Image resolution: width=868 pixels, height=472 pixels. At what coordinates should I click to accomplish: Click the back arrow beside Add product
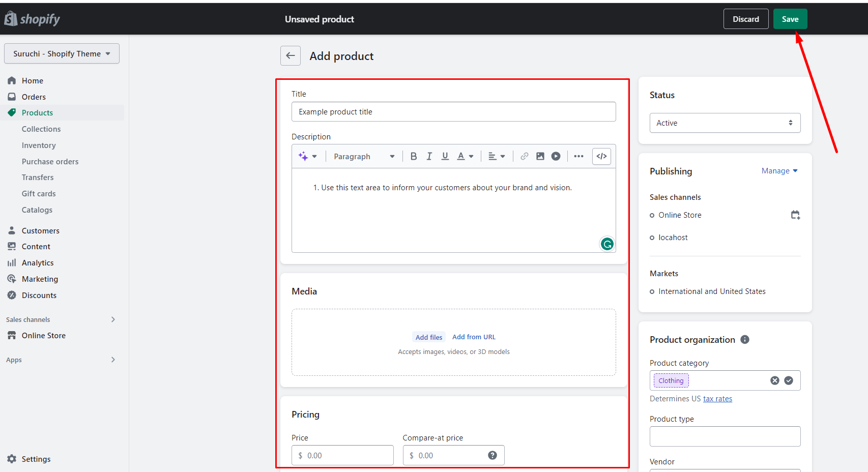(x=291, y=56)
